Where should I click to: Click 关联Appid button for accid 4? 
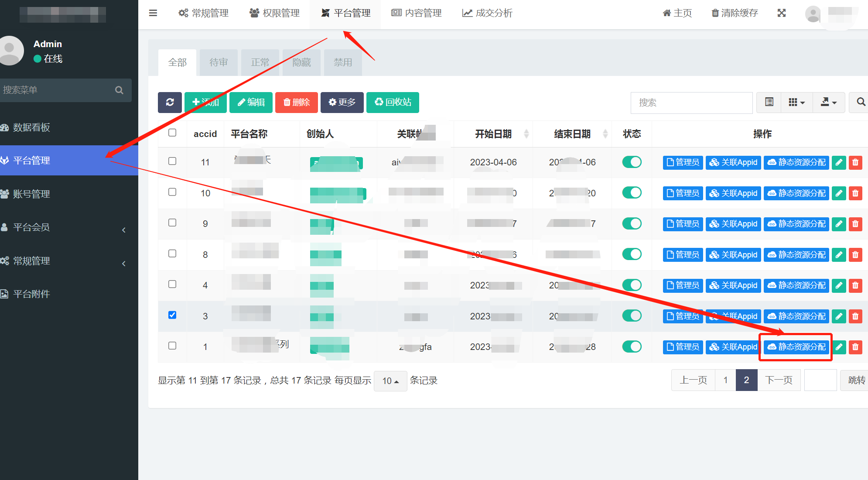(x=733, y=285)
